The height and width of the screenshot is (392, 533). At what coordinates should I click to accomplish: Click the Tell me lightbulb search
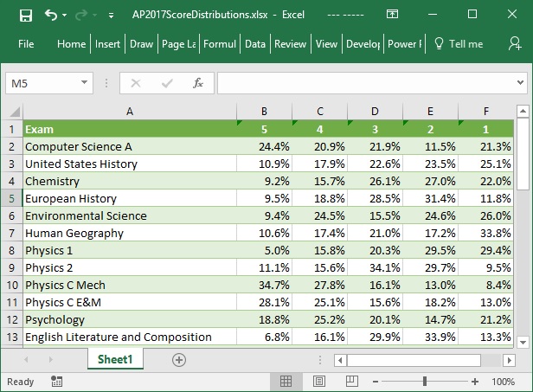[459, 44]
